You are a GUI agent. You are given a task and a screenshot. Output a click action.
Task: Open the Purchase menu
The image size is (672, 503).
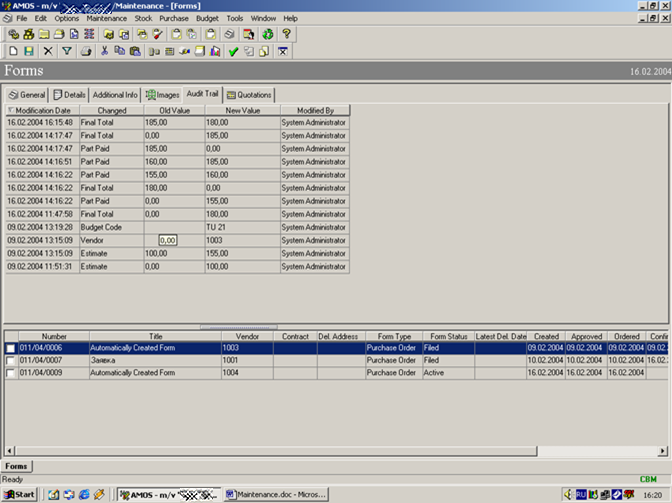click(173, 18)
